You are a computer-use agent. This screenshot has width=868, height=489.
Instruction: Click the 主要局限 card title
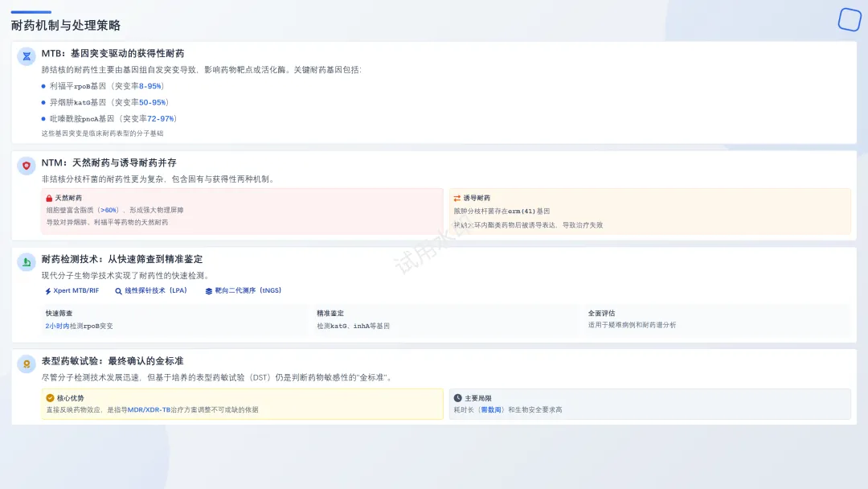477,398
